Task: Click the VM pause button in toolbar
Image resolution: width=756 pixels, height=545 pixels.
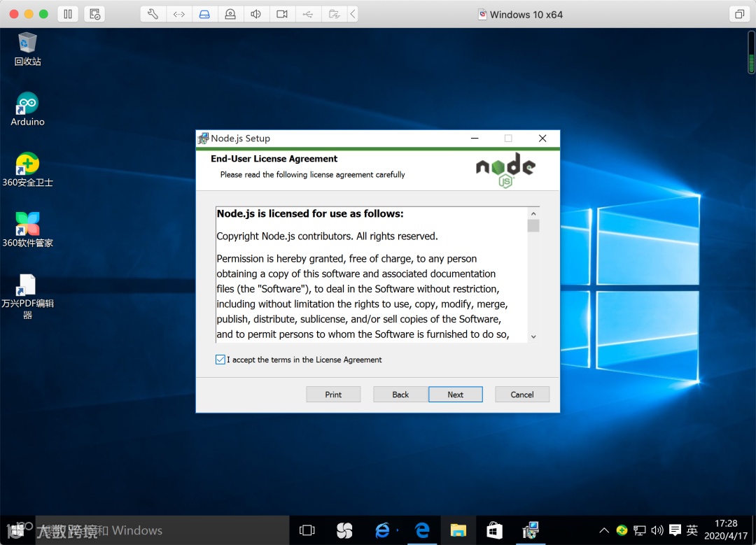Action: tap(68, 14)
